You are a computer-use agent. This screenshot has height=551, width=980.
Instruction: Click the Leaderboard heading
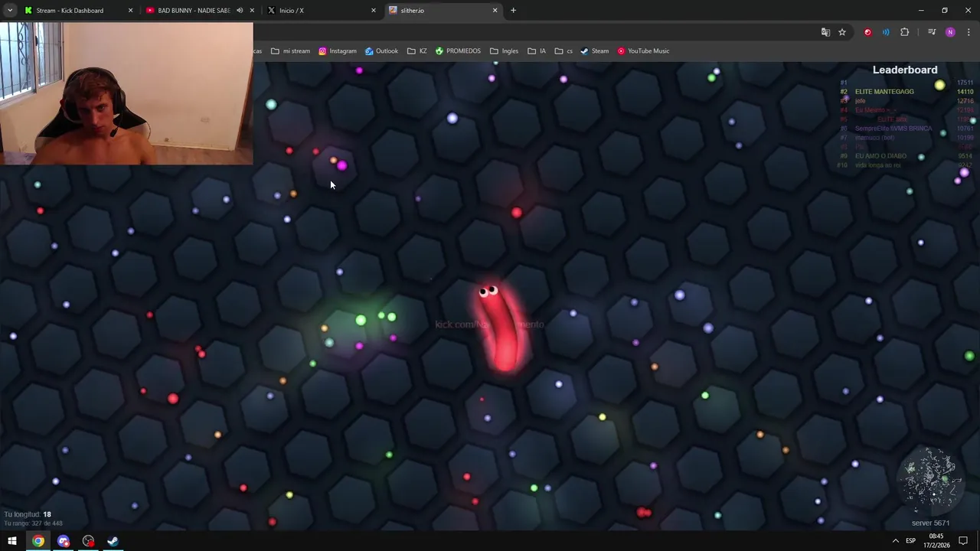click(905, 70)
